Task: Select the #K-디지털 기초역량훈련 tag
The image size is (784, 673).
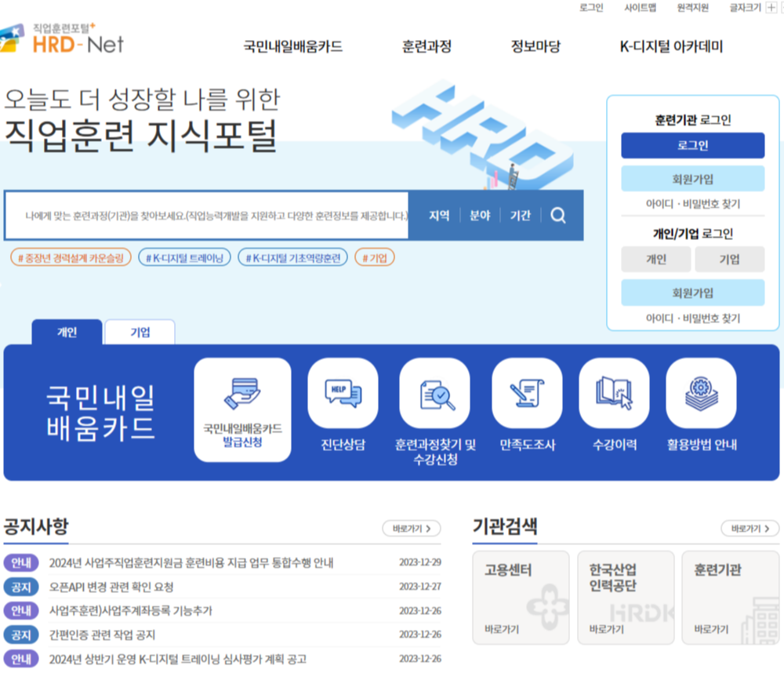Action: coord(293,258)
